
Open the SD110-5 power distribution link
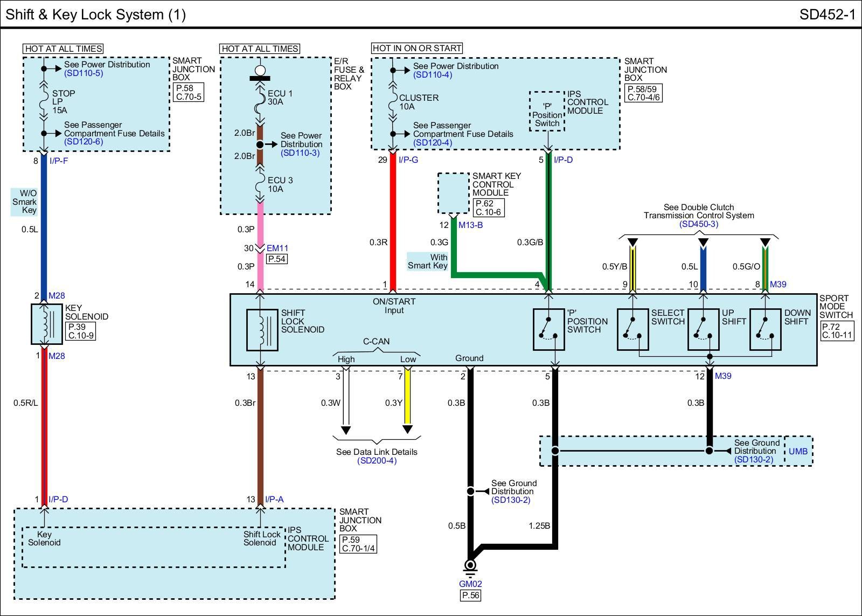(84, 73)
